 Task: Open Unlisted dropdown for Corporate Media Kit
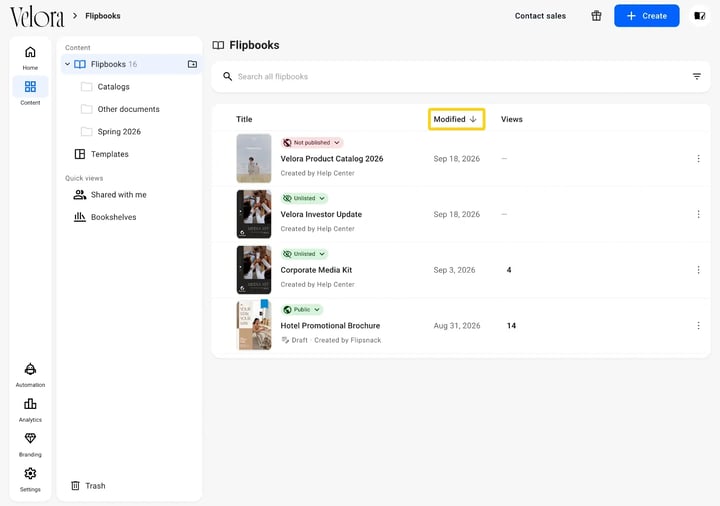(304, 253)
